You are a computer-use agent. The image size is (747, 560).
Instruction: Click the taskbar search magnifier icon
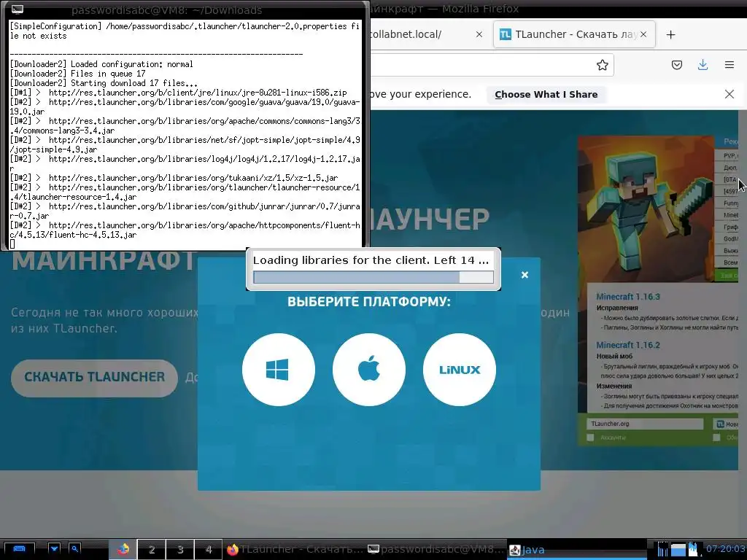(x=74, y=549)
